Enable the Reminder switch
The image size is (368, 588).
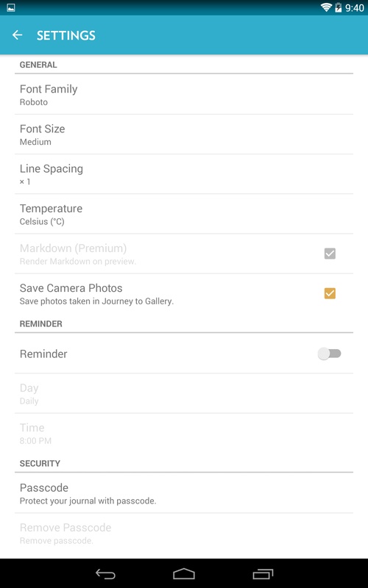329,354
